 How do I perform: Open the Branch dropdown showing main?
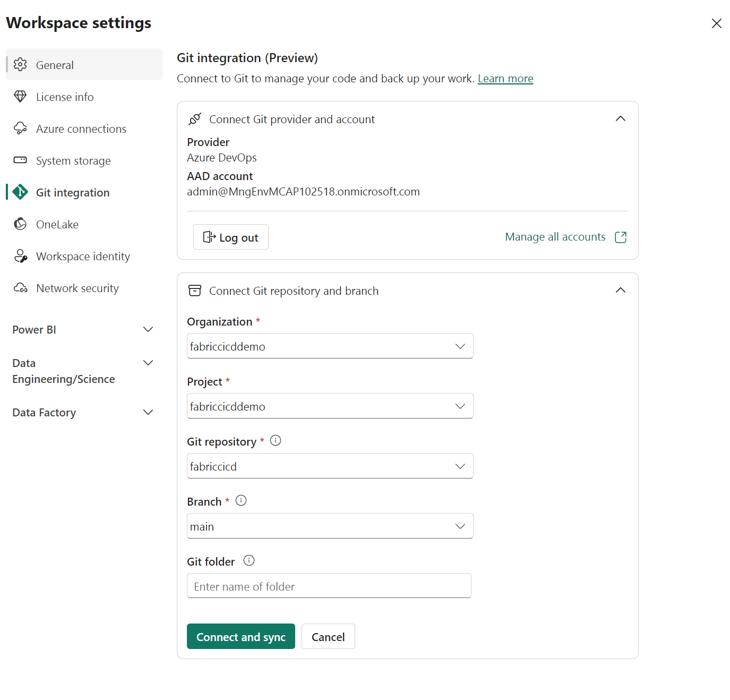330,526
